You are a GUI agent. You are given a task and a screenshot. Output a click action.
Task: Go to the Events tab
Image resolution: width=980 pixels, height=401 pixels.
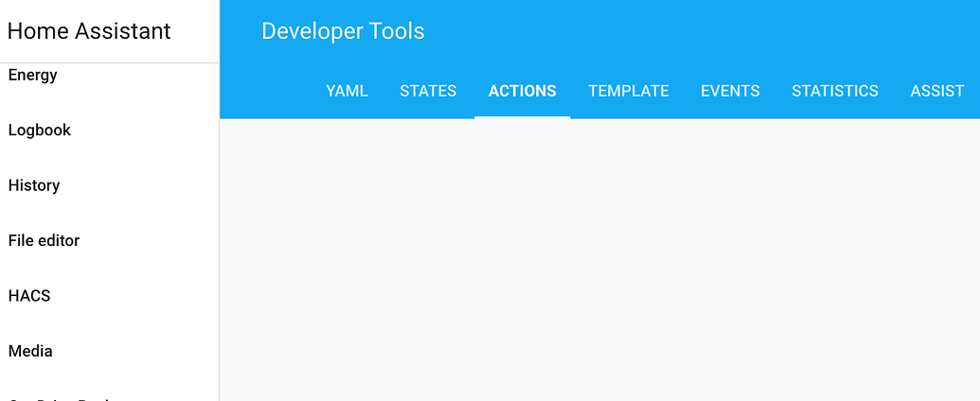(730, 91)
